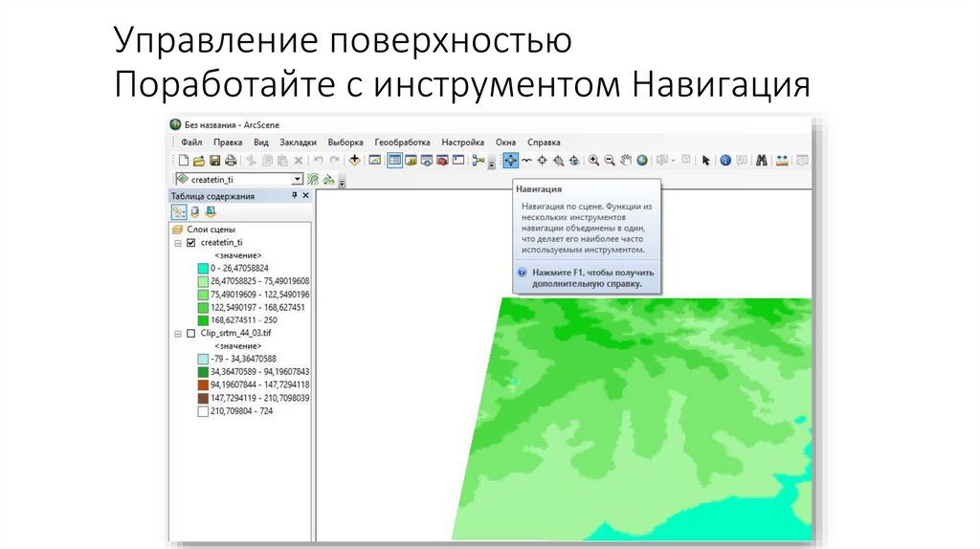Select the Zoom to Target tool
This screenshot has height=549, width=980.
pyautogui.click(x=558, y=161)
